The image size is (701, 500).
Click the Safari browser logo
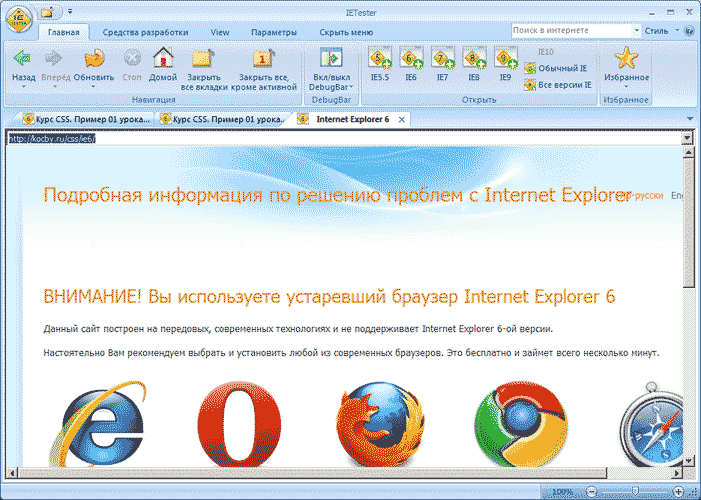click(651, 423)
